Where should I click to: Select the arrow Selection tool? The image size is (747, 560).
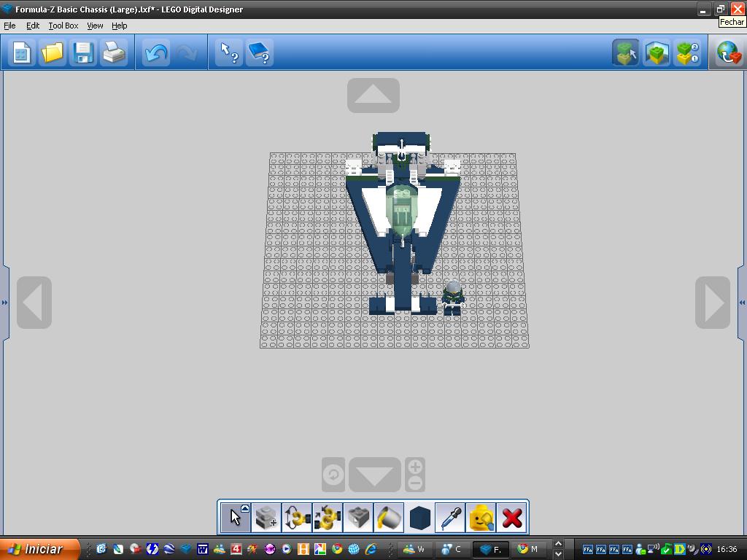point(235,518)
